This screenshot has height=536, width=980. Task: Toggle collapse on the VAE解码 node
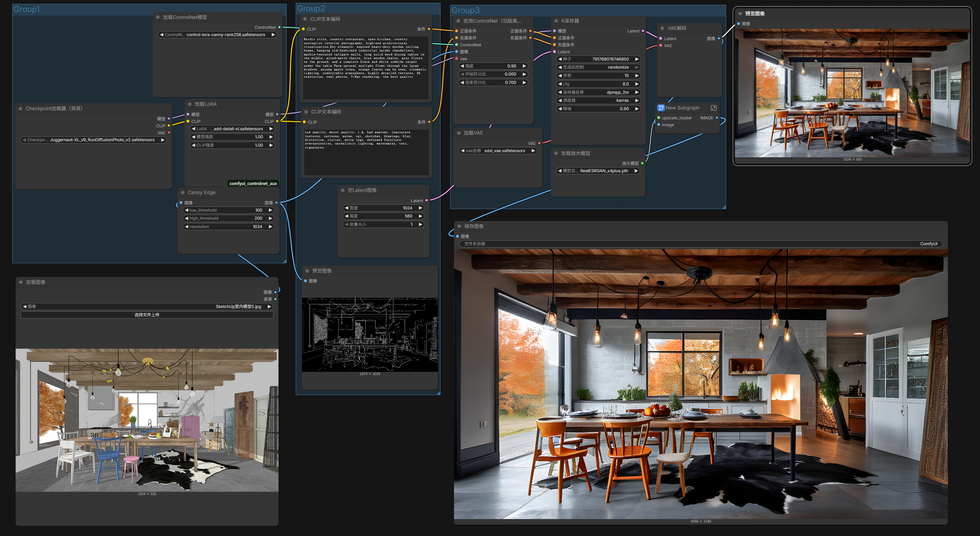point(662,28)
